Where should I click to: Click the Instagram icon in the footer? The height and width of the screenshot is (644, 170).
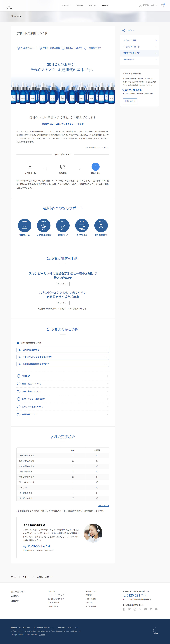[135, 609]
